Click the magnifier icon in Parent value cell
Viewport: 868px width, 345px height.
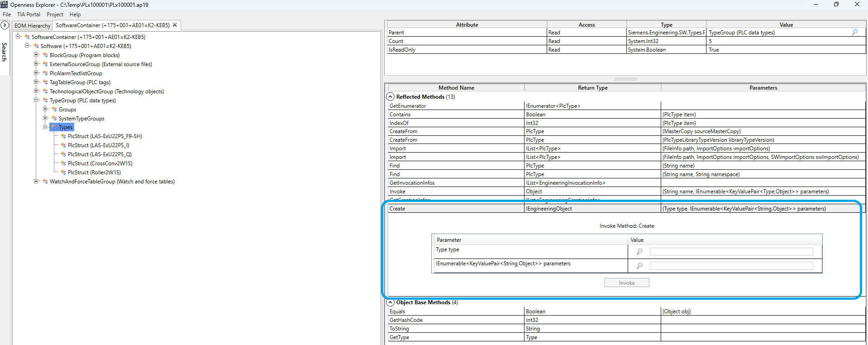click(x=855, y=32)
